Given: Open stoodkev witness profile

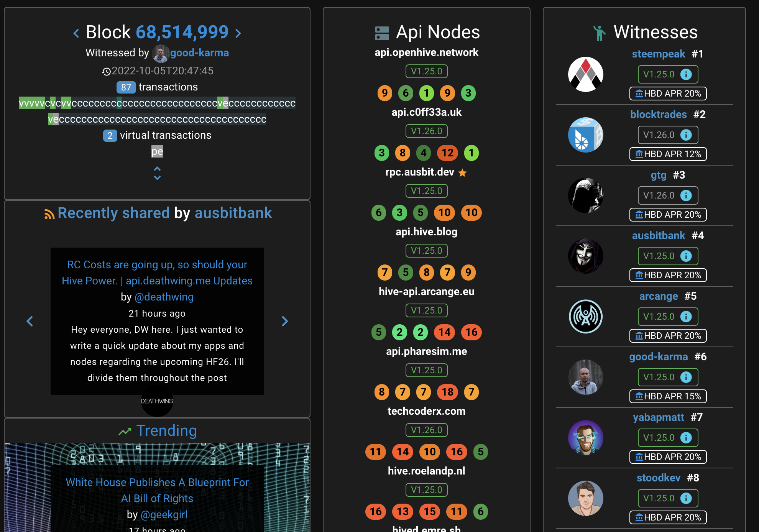Looking at the screenshot, I should pyautogui.click(x=659, y=478).
